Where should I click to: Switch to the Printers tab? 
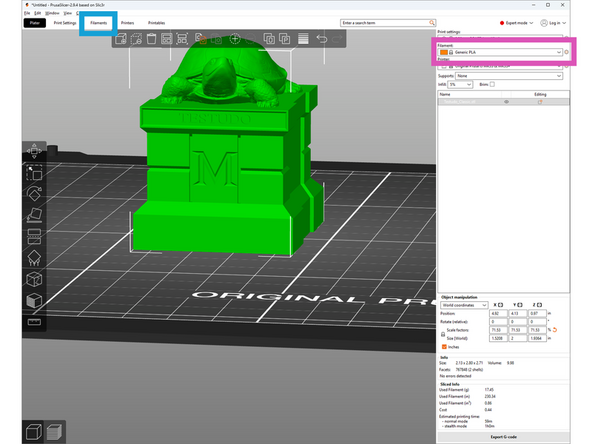coord(128,23)
